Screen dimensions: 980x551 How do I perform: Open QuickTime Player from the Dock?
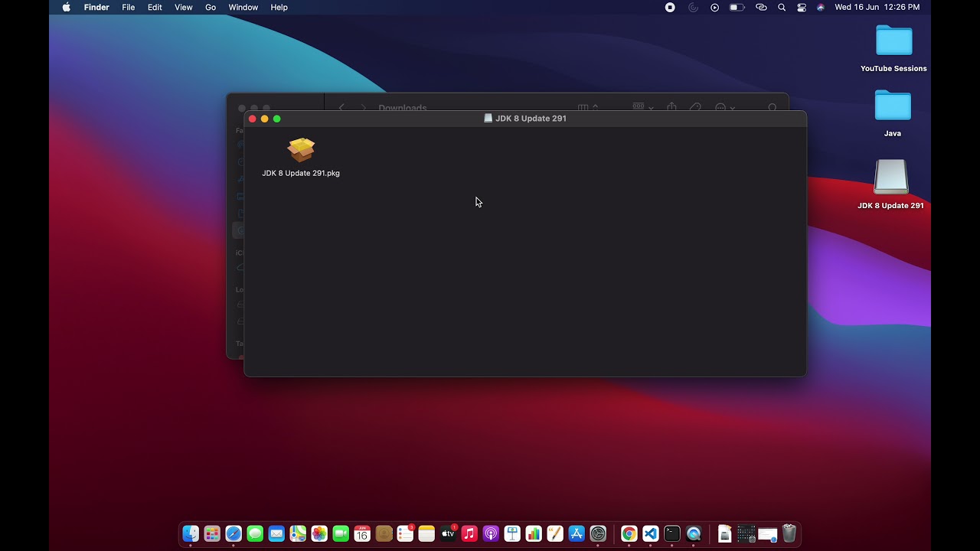pyautogui.click(x=694, y=533)
